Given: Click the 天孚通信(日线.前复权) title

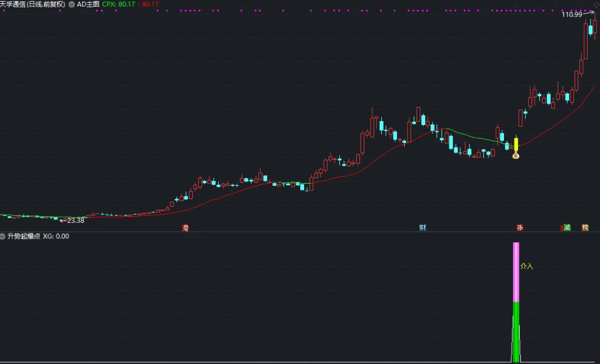Looking at the screenshot, I should 33,4.
